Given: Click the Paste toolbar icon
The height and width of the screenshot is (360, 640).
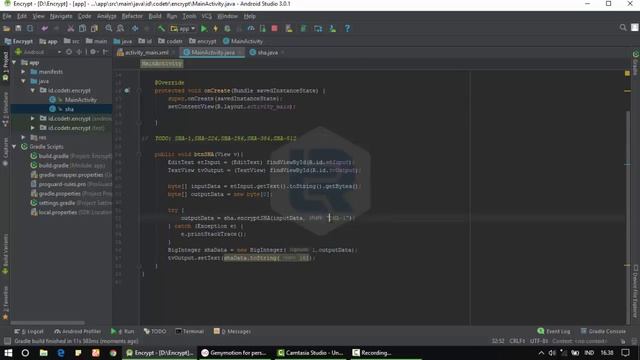Looking at the screenshot, I should (94, 29).
